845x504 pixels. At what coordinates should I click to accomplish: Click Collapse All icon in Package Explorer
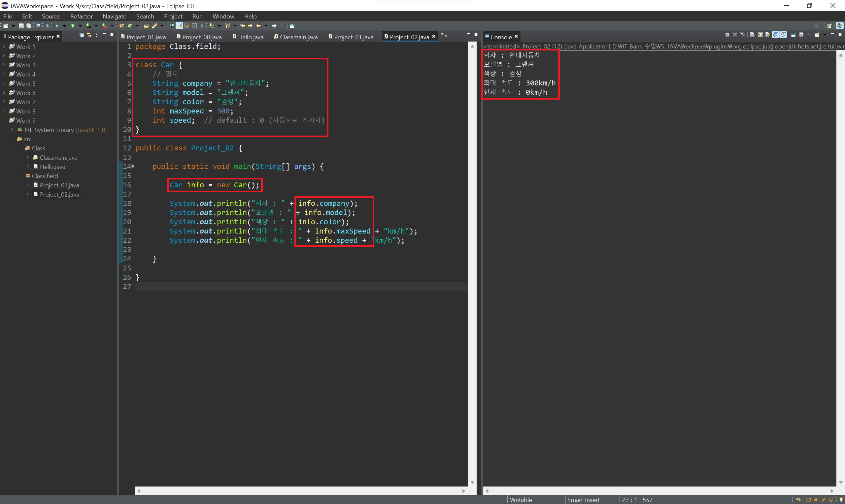point(82,35)
